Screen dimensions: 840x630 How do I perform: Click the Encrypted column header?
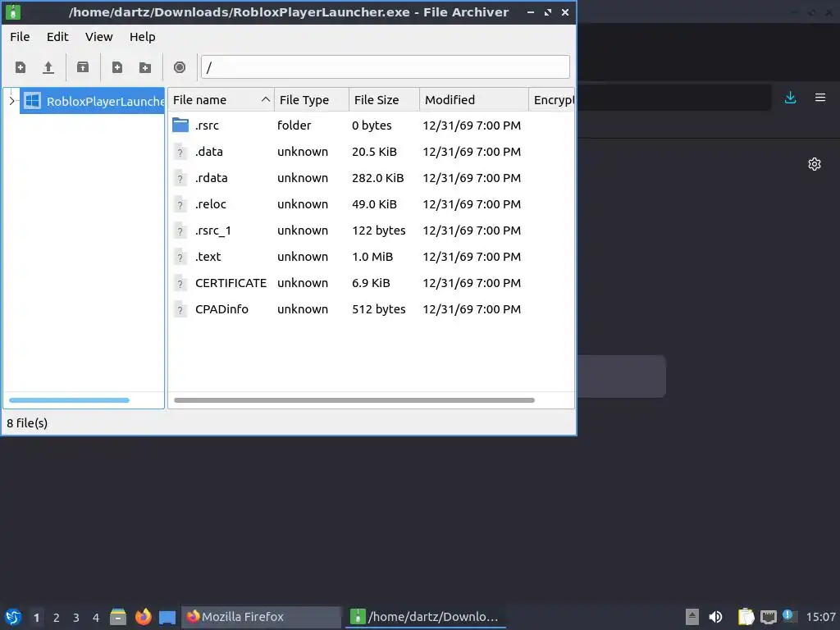(x=552, y=100)
